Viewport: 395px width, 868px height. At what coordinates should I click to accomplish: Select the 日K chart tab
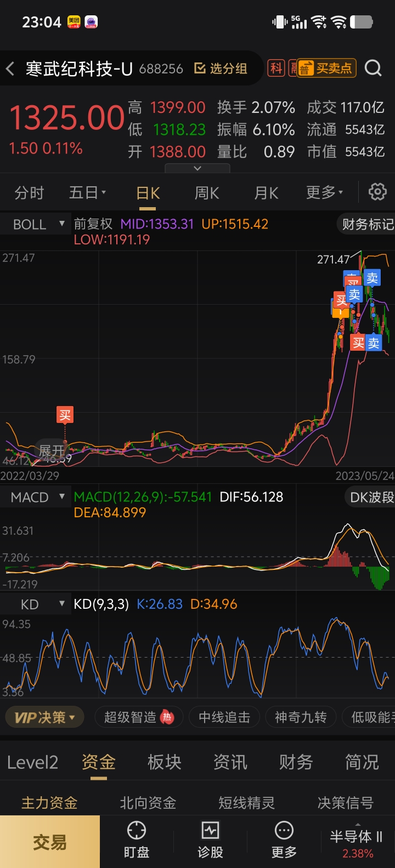click(x=148, y=192)
